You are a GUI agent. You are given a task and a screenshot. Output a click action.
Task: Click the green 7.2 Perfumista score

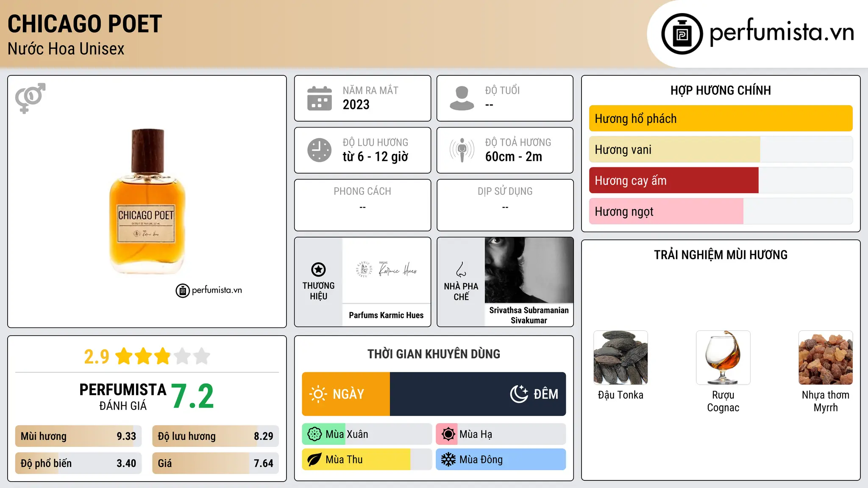click(193, 396)
